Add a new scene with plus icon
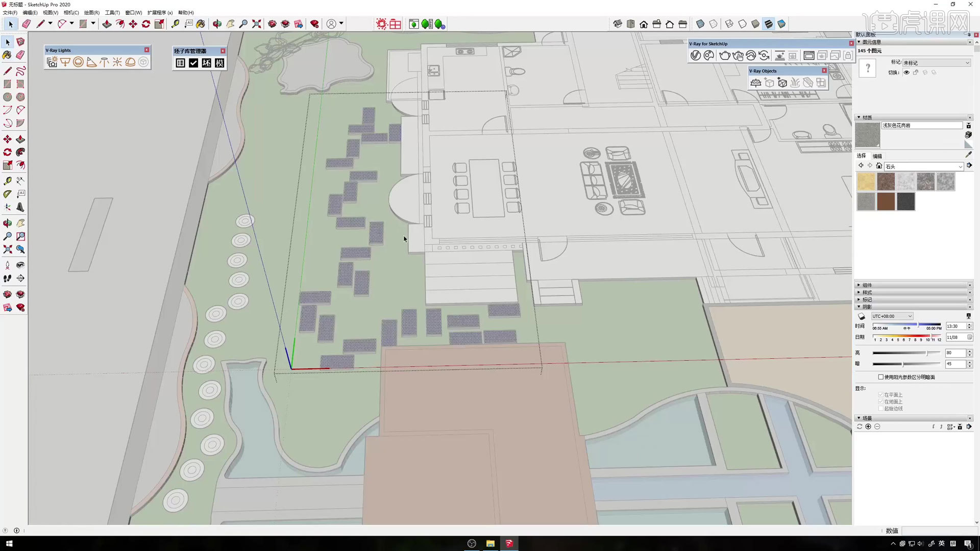980x551 pixels. tap(868, 427)
